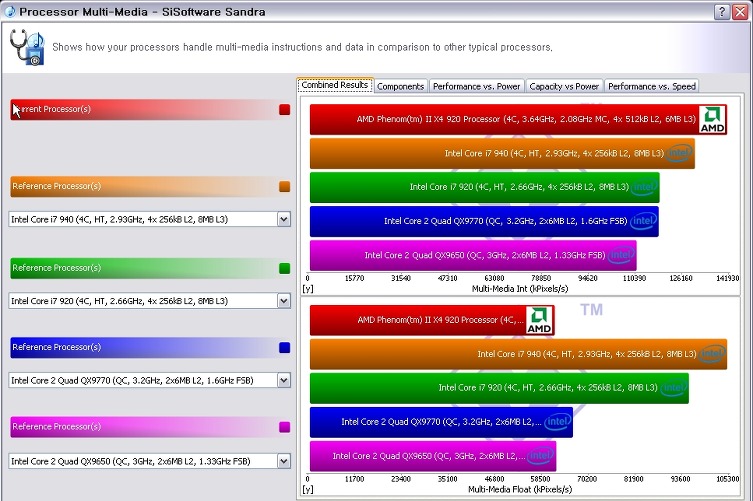
Task: Click red Current Processor color swatch
Action: (284, 110)
